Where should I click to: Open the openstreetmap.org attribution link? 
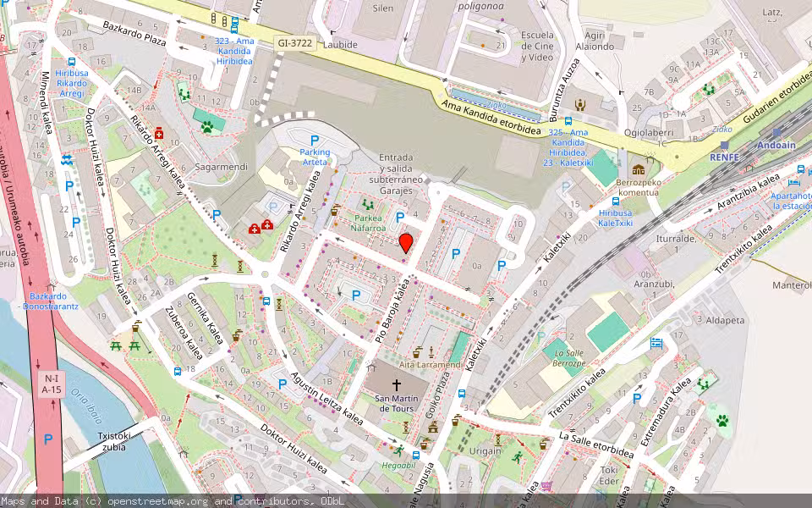coord(148,500)
